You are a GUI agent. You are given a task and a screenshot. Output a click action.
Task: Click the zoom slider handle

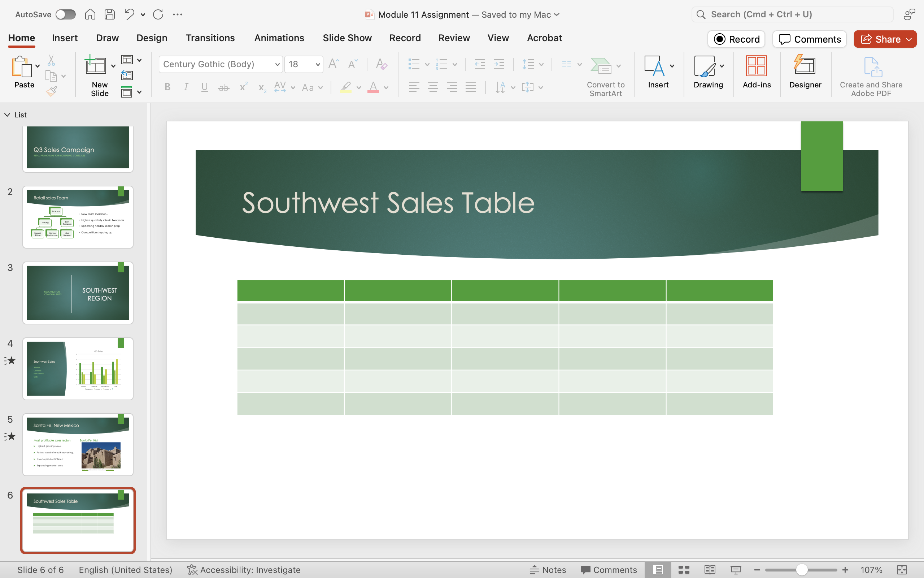(x=801, y=570)
